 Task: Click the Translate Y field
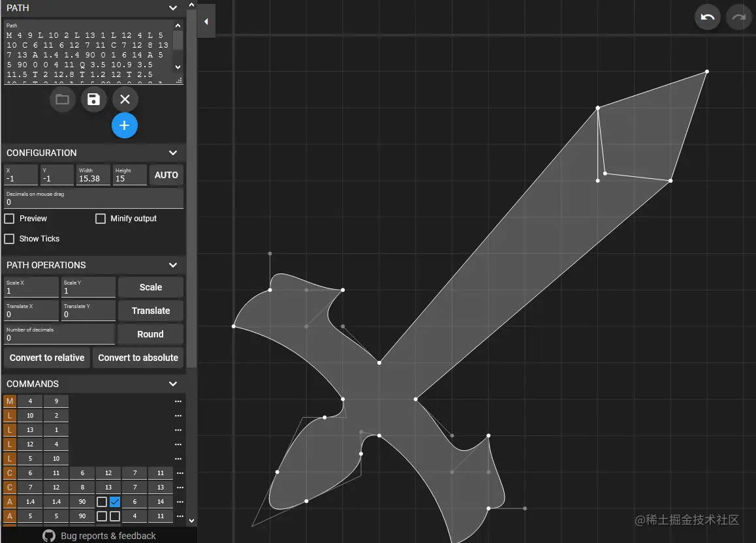[89, 311]
